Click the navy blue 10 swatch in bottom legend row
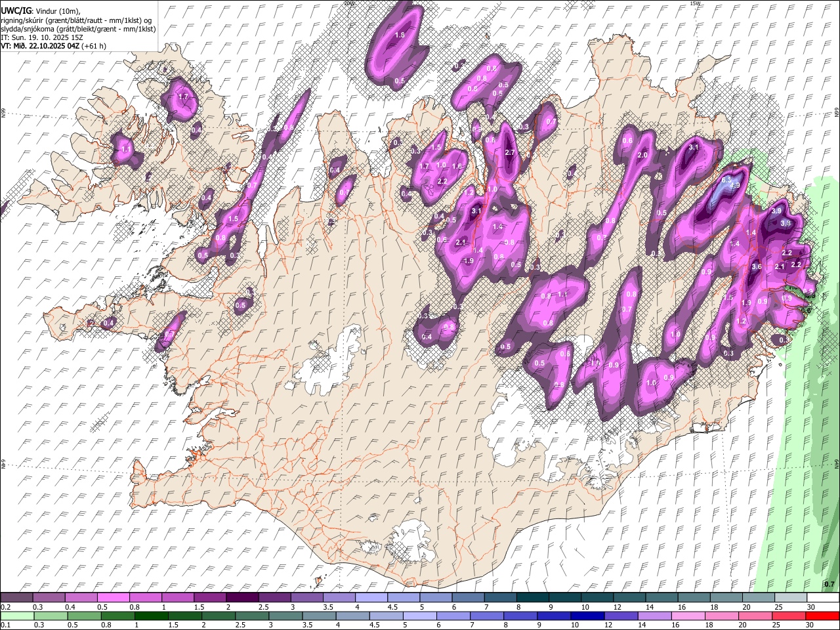The height and width of the screenshot is (630, 840). pos(586,616)
